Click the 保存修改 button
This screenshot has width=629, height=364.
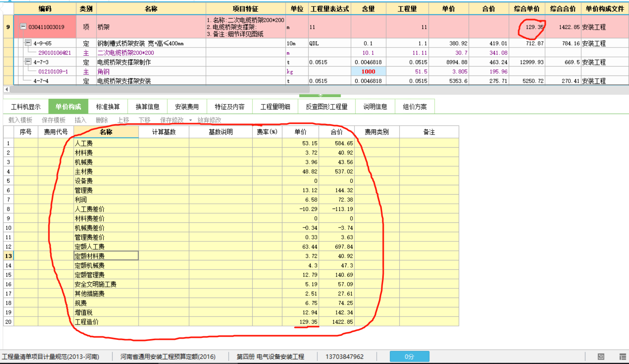pos(172,120)
